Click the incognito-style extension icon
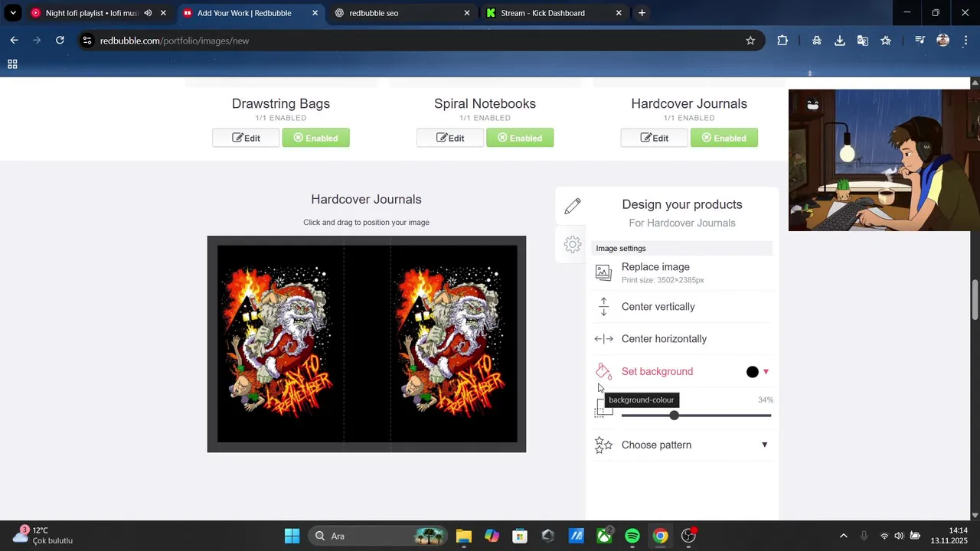The image size is (980, 551). pos(817,41)
